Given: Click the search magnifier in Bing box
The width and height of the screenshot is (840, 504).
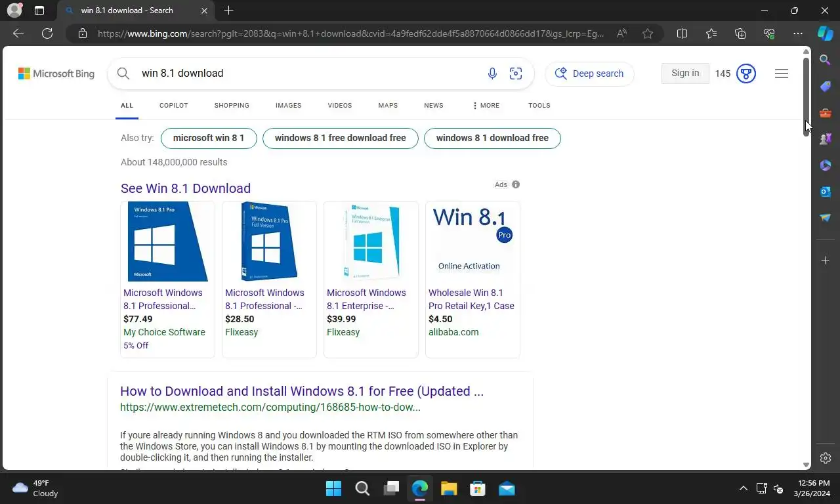Looking at the screenshot, I should point(123,73).
